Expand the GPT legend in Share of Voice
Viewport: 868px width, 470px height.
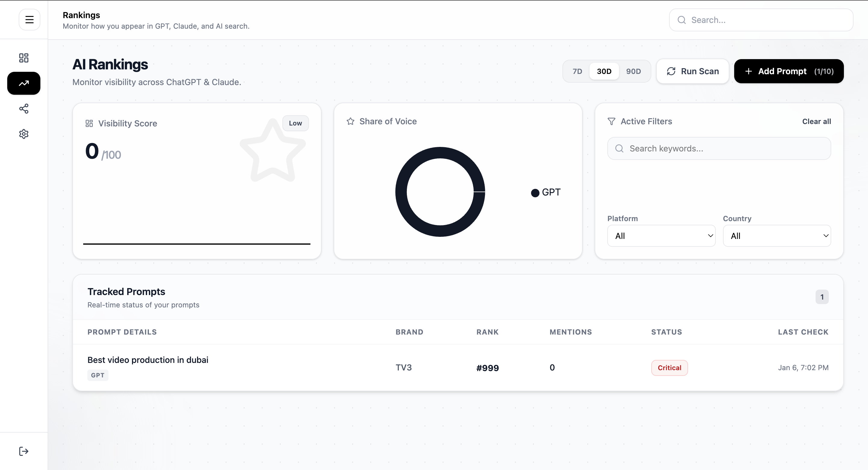[x=546, y=192]
